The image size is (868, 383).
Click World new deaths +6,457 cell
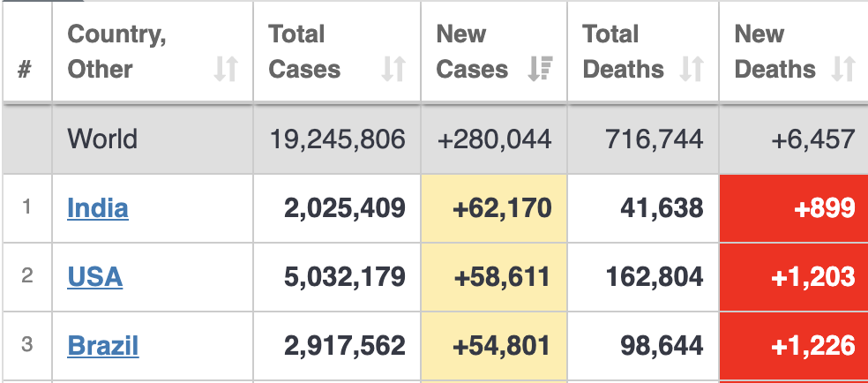(812, 139)
